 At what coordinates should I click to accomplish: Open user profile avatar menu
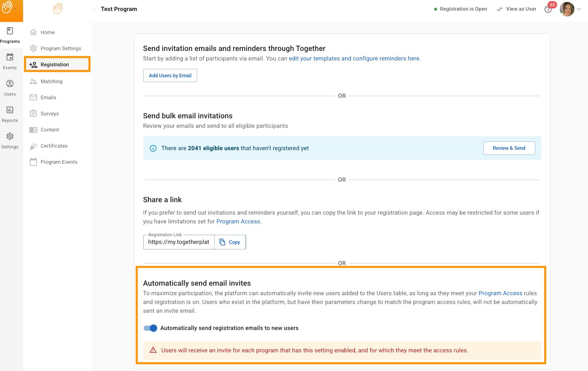pyautogui.click(x=567, y=9)
